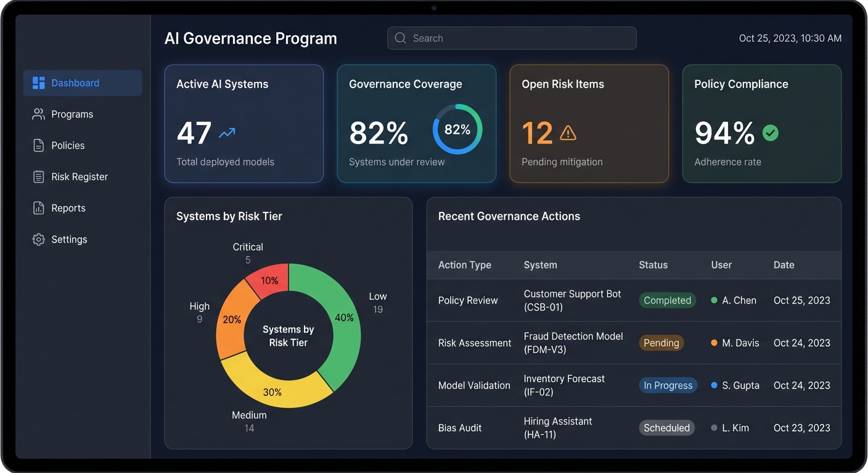Click the Programs people icon

[38, 114]
